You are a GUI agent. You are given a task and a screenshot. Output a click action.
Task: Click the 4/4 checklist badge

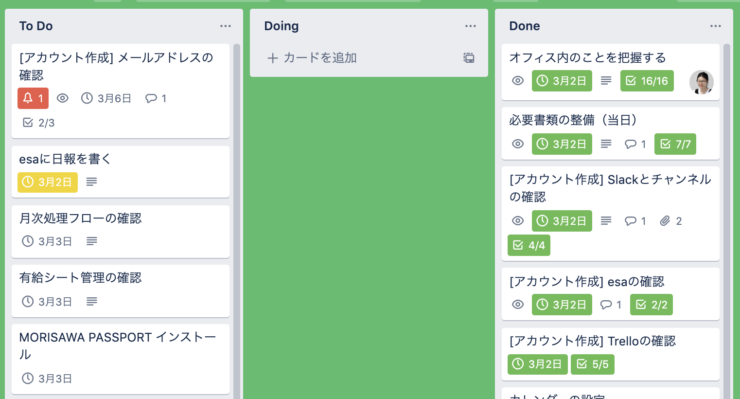[x=529, y=245]
